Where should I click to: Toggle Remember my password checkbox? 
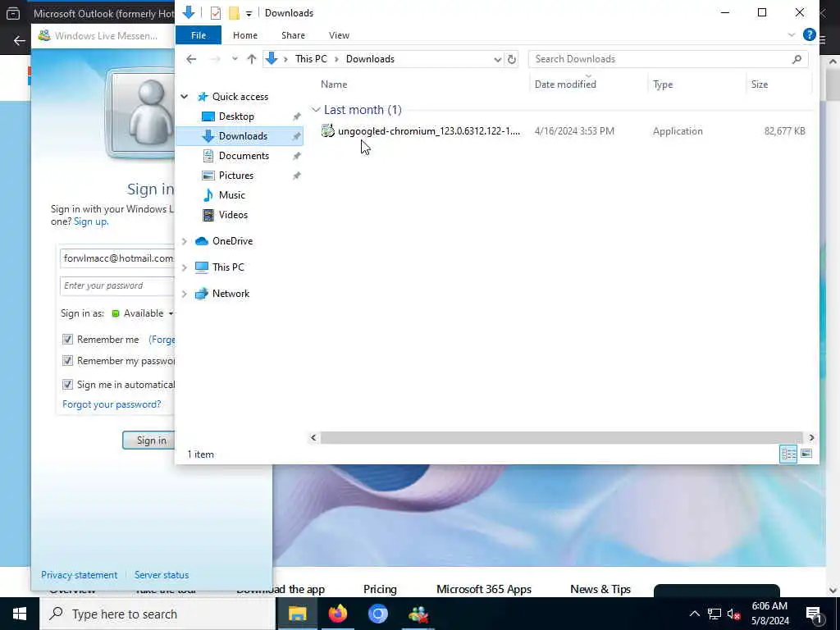coord(67,361)
